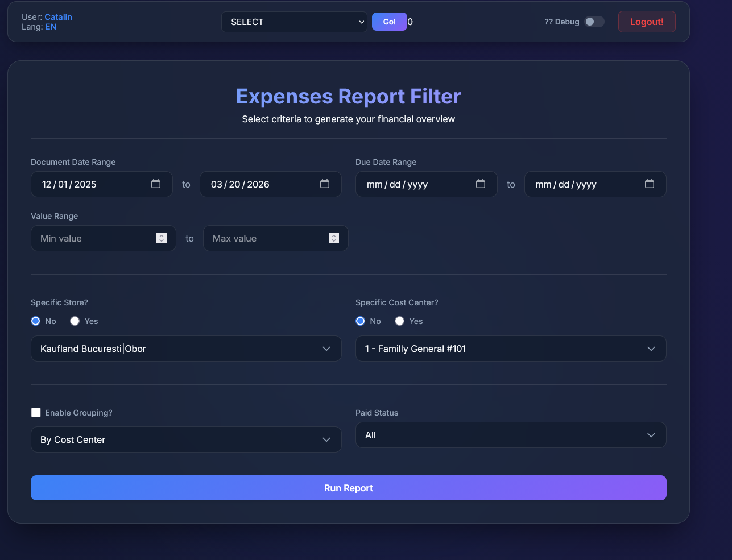Screen dimensions: 732x560
Task: Open calendar picker for document start date
Action: click(x=156, y=184)
